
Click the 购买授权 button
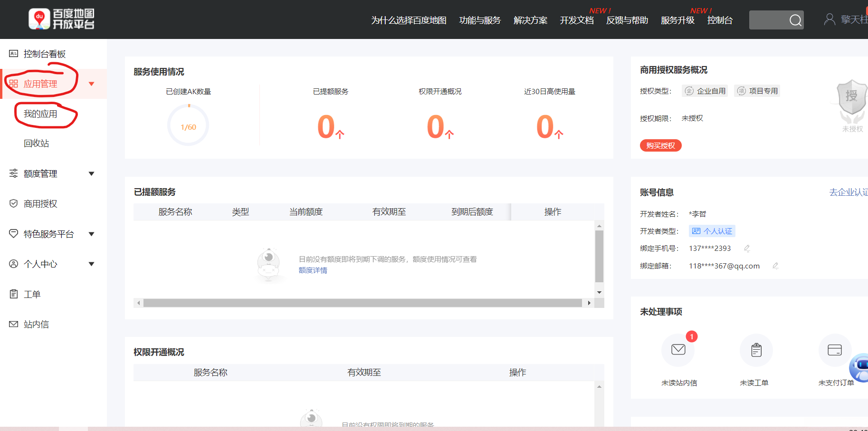coord(660,145)
